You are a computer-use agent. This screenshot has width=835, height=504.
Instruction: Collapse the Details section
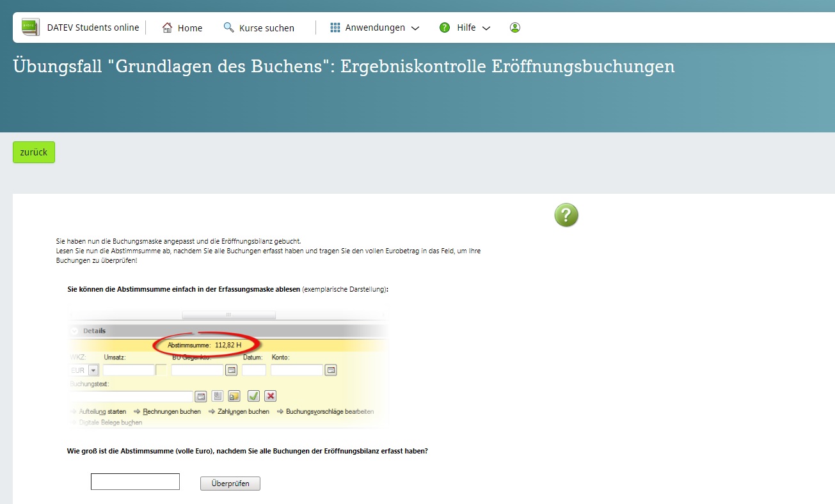75,331
